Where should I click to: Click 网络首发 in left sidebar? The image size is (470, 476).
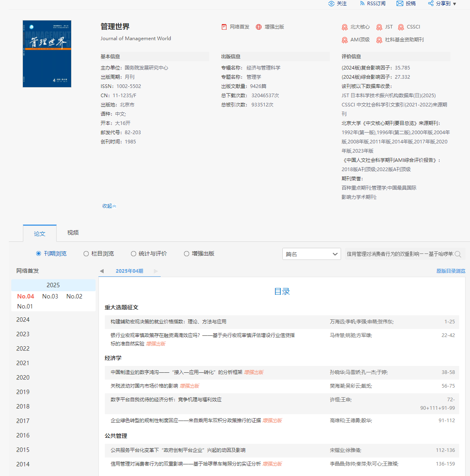pos(28,271)
